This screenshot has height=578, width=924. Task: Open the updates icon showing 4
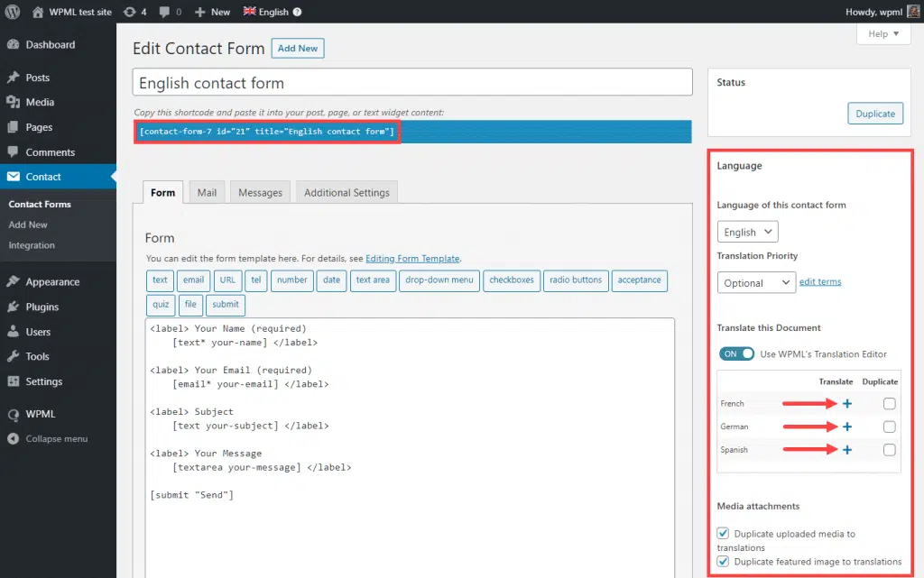click(x=129, y=12)
